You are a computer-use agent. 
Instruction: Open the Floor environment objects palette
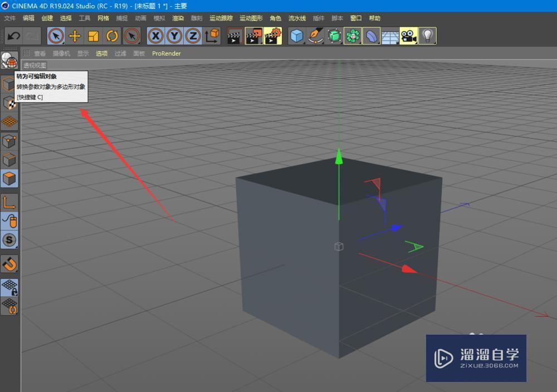coord(390,36)
